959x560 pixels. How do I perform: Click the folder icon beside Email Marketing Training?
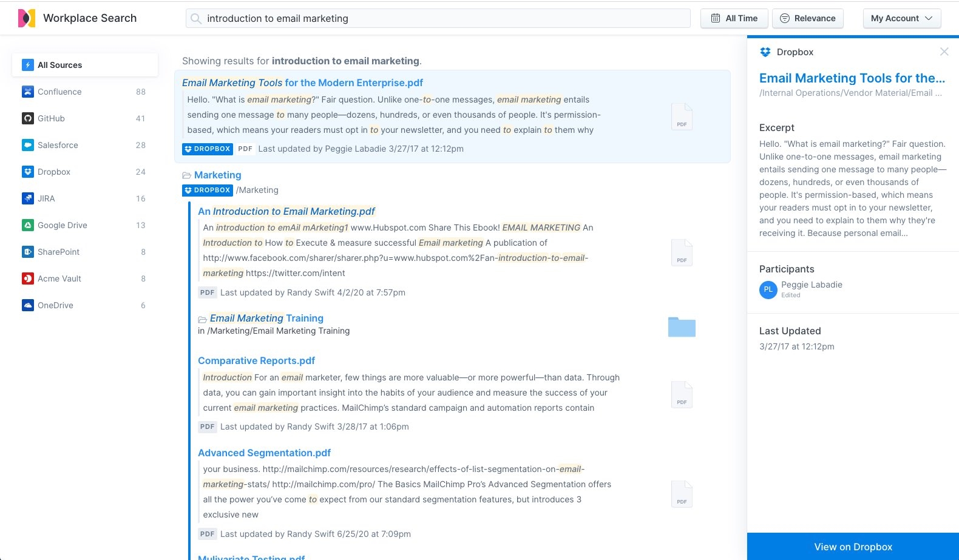pyautogui.click(x=203, y=319)
